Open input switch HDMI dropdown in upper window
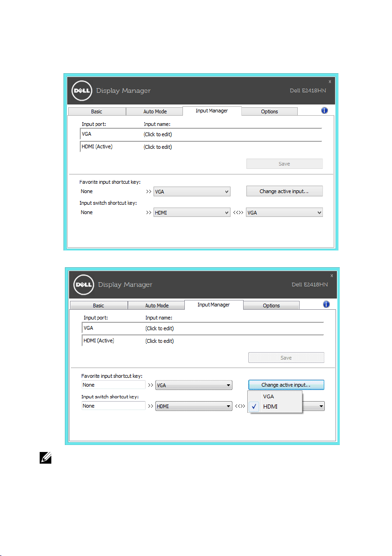392x556 pixels. click(x=192, y=212)
